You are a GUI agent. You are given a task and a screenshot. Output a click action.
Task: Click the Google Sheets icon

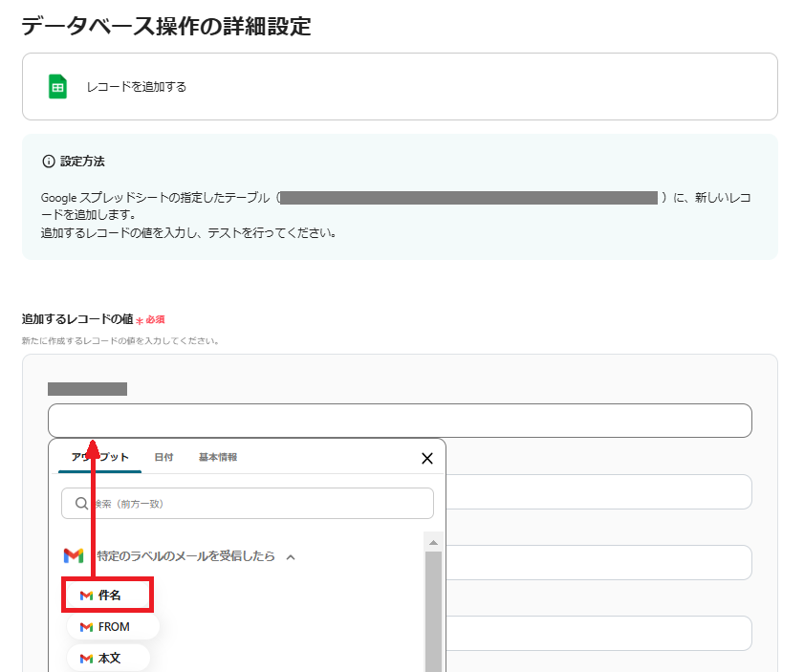coord(57,87)
